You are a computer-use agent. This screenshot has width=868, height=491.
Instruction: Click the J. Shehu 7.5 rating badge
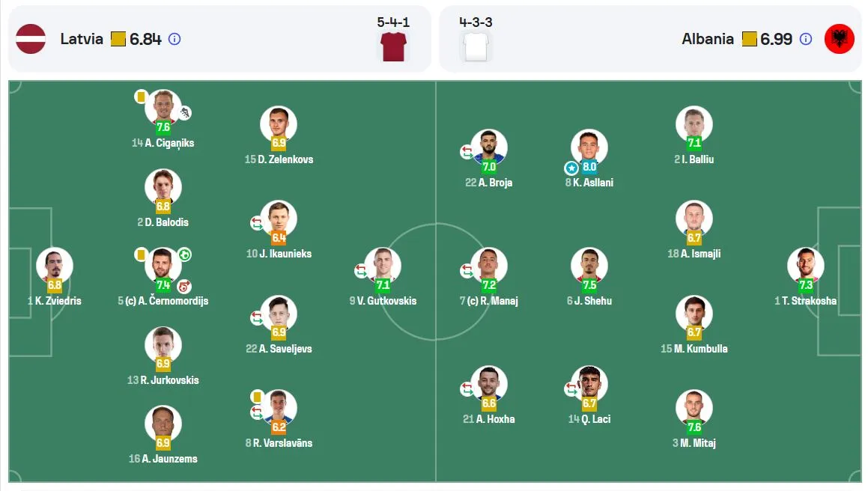[589, 285]
